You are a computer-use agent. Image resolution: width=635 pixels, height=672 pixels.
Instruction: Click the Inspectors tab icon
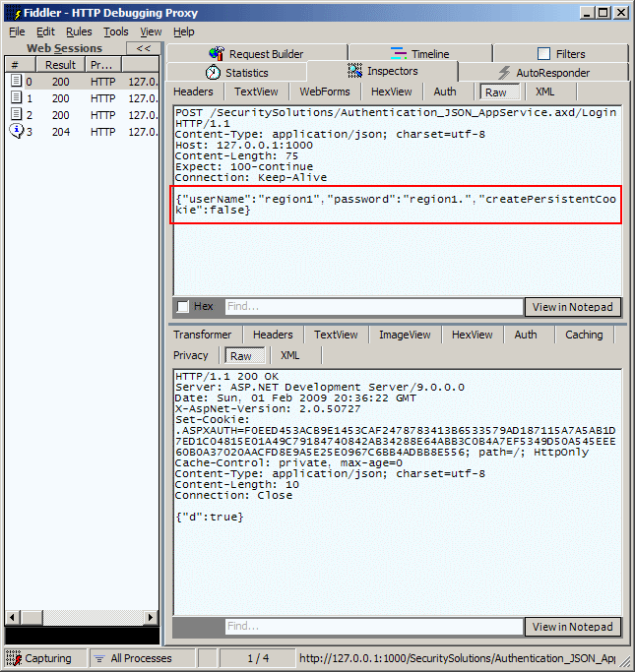coord(354,71)
